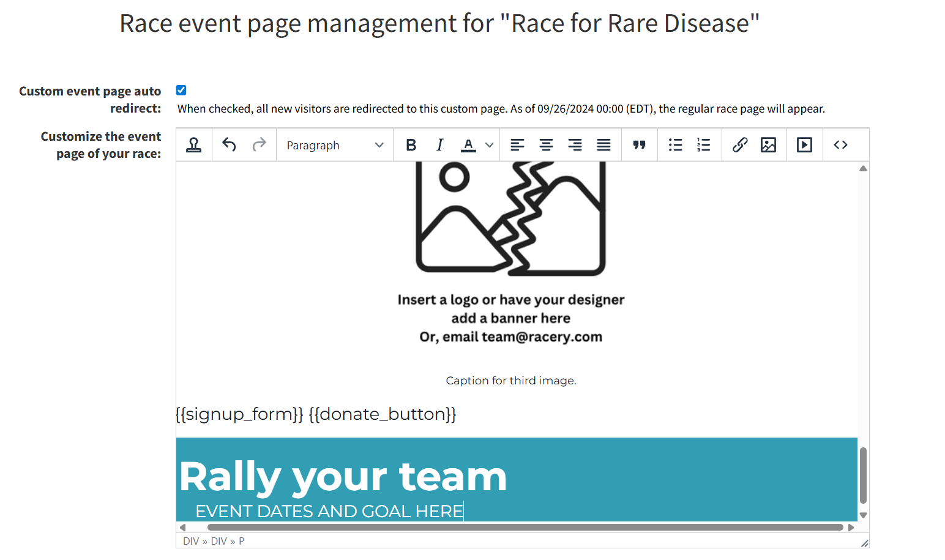Insert an image using the image icon
This screenshot has height=560, width=945.
click(x=769, y=144)
